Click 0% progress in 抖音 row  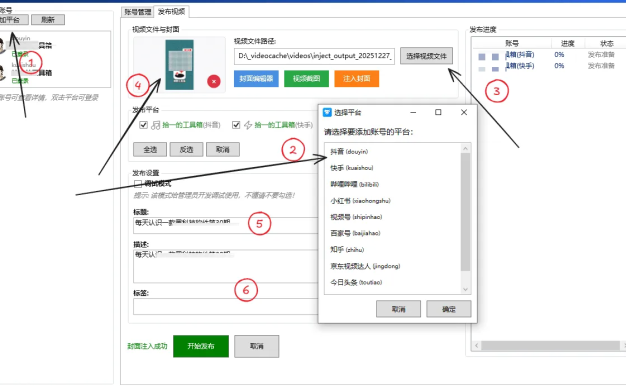tap(559, 55)
